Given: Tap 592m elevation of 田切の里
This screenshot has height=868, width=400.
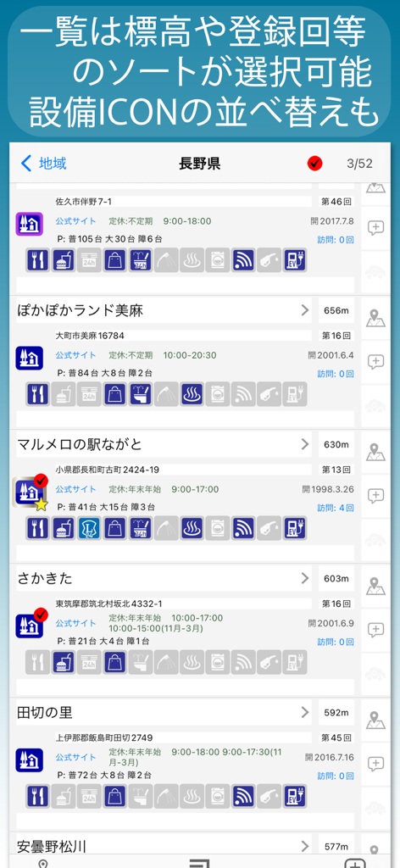Looking at the screenshot, I should (x=336, y=712).
